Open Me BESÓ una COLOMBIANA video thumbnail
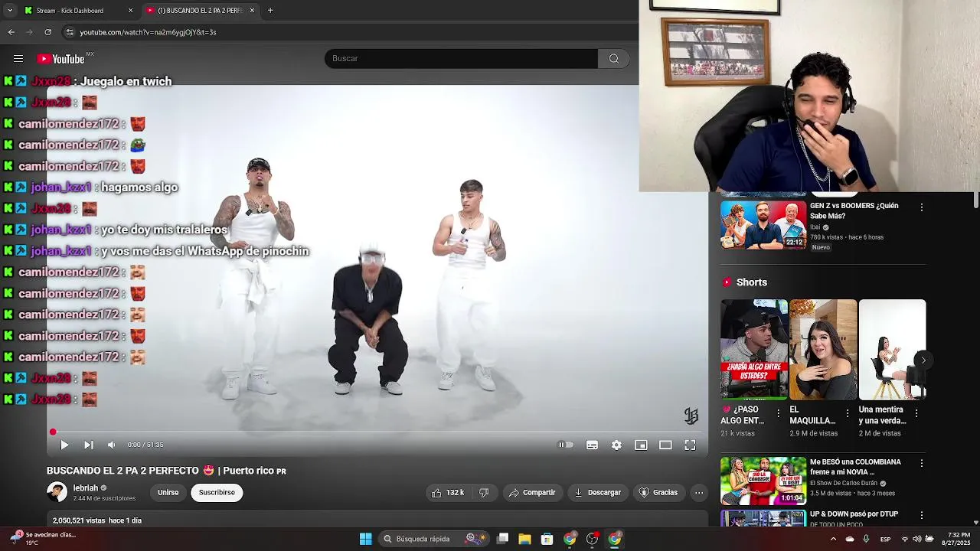This screenshot has height=551, width=980. (x=763, y=481)
